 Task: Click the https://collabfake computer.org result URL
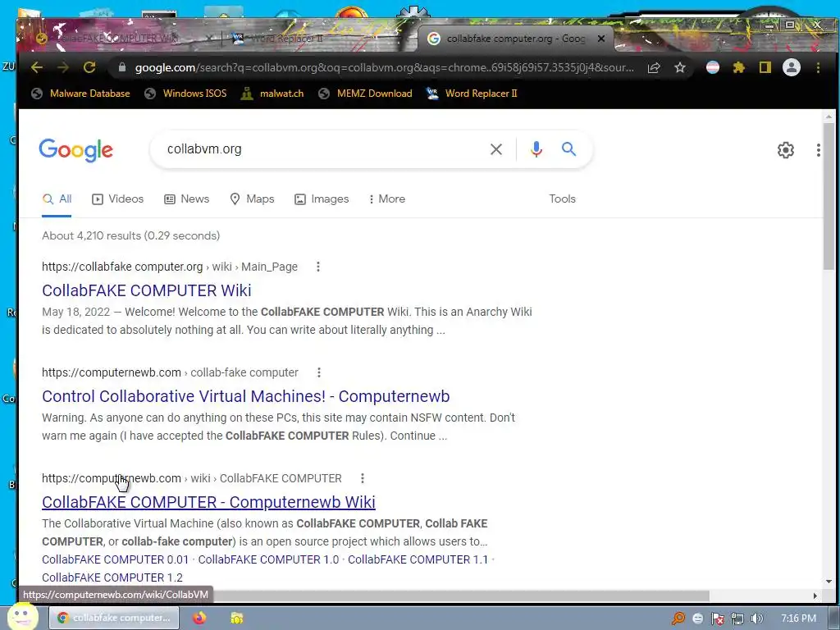click(x=122, y=267)
